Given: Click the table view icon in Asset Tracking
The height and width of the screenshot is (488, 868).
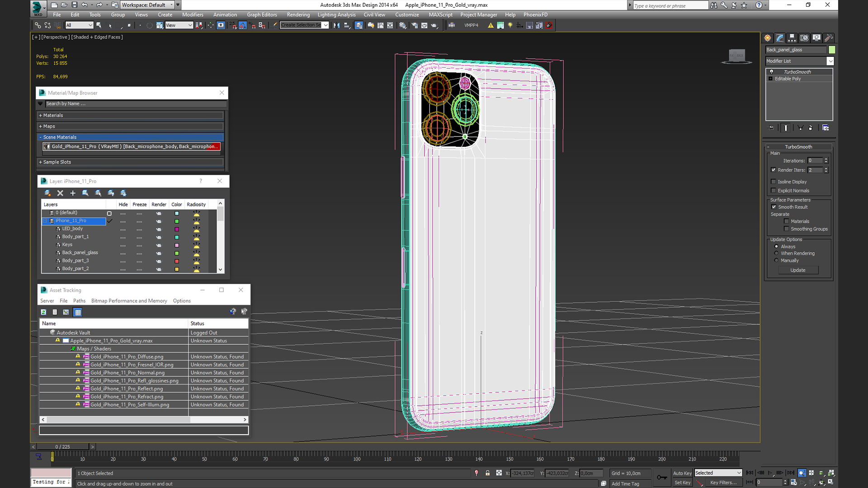Looking at the screenshot, I should [x=78, y=312].
